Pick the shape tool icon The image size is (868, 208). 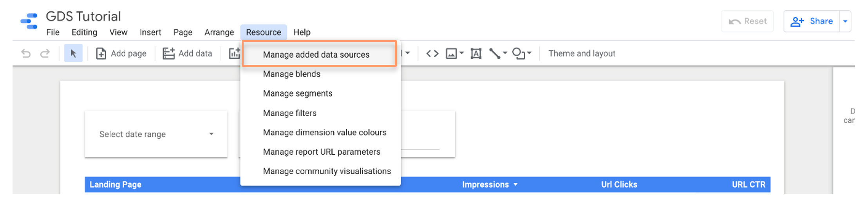pyautogui.click(x=519, y=53)
